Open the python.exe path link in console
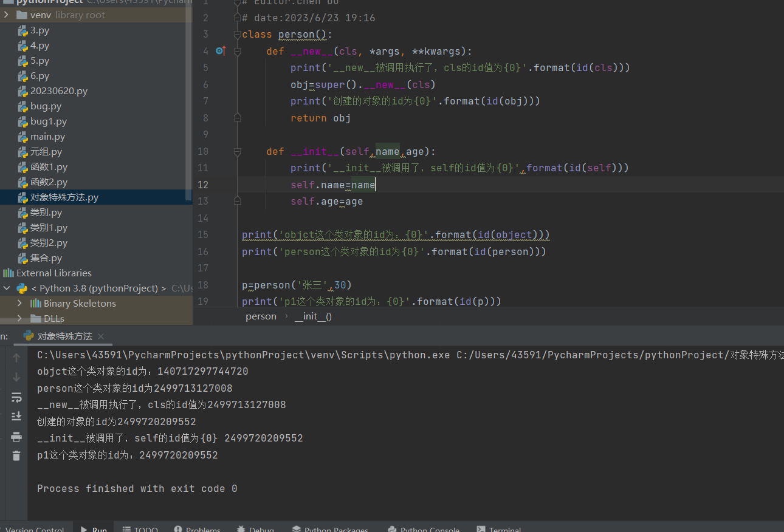Image resolution: width=784 pixels, height=532 pixels. pos(244,355)
